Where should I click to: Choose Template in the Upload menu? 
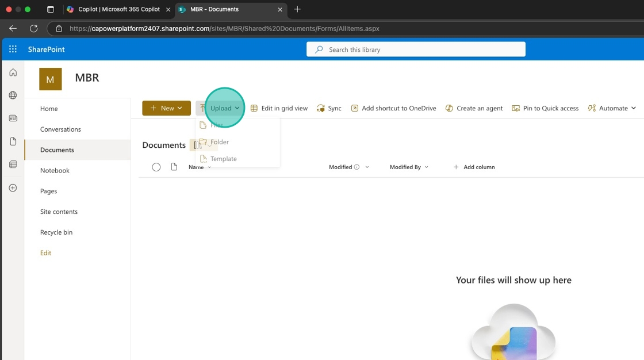coord(223,159)
